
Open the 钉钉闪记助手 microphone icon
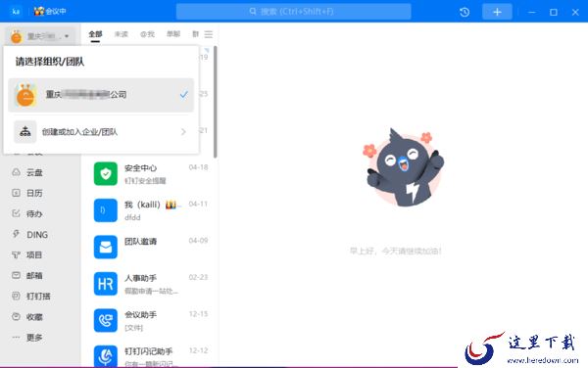click(x=106, y=356)
